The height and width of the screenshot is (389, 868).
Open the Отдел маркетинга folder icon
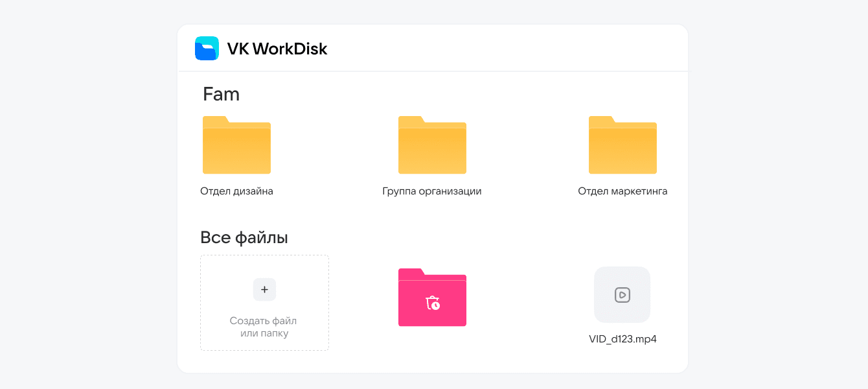[622, 149]
